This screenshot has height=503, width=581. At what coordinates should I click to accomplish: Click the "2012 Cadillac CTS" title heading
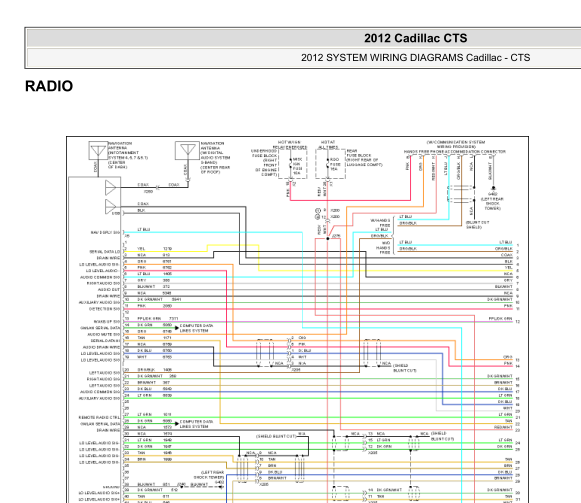(415, 38)
